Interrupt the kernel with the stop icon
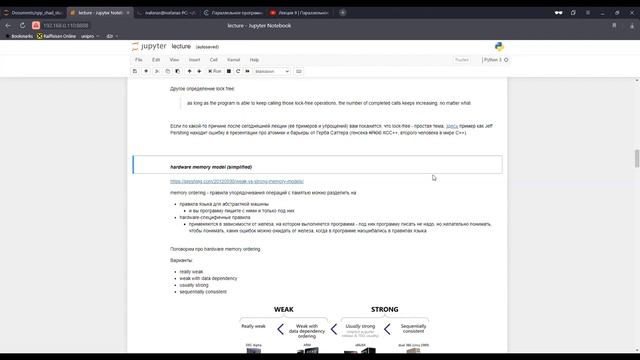The width and height of the screenshot is (640, 360). click(x=229, y=71)
